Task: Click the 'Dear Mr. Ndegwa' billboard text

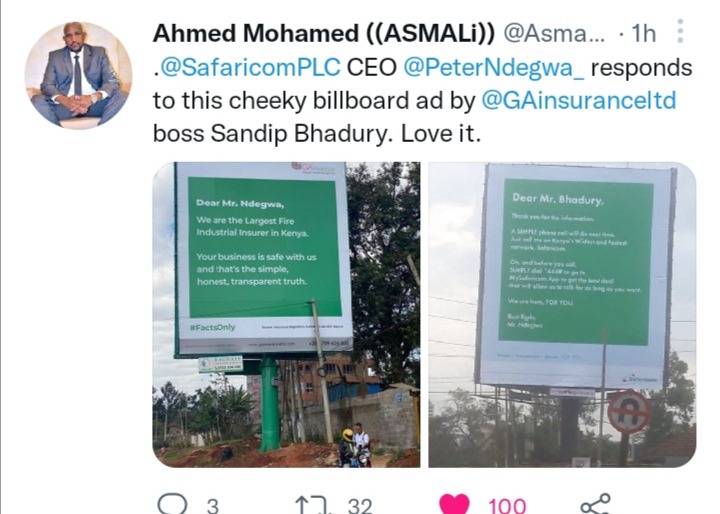Action: (240, 203)
